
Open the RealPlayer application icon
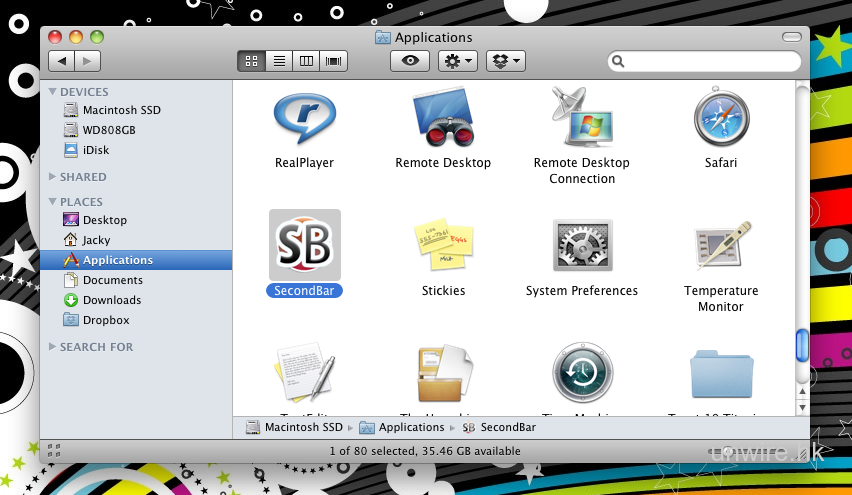(x=304, y=120)
